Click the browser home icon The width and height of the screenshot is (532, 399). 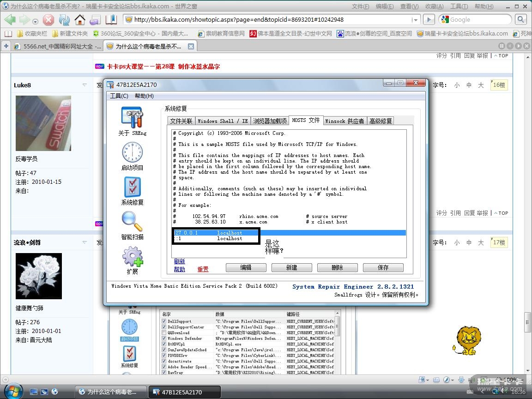click(x=80, y=20)
